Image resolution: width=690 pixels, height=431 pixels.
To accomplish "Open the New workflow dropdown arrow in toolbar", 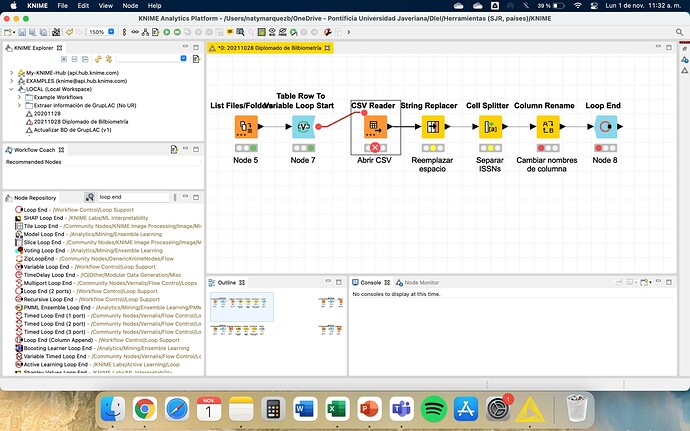I will coord(14,33).
